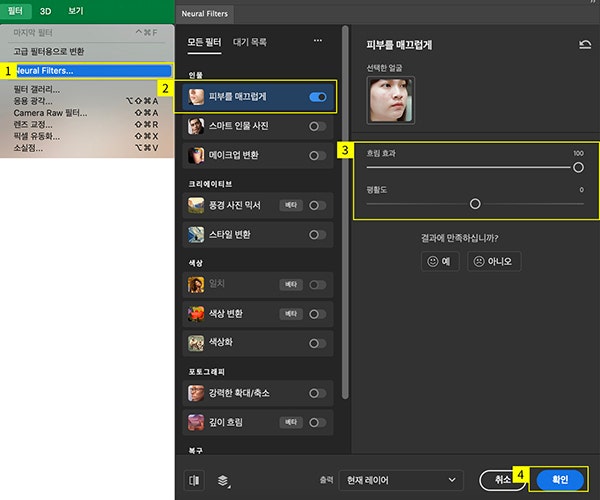Click the 풍경 사진 믹서 베타 badge
Image resolution: width=600 pixels, height=500 pixels.
coord(291,205)
